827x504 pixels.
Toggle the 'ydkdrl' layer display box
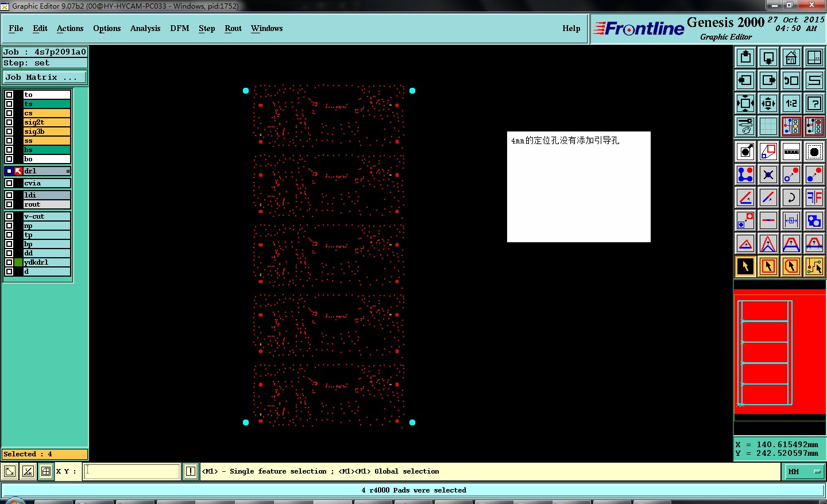click(9, 262)
